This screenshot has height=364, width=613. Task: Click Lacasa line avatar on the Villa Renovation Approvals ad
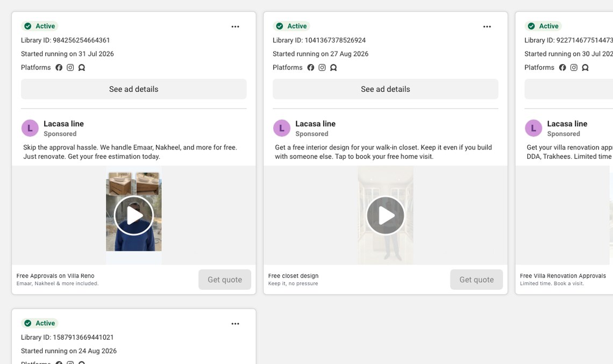pos(533,129)
